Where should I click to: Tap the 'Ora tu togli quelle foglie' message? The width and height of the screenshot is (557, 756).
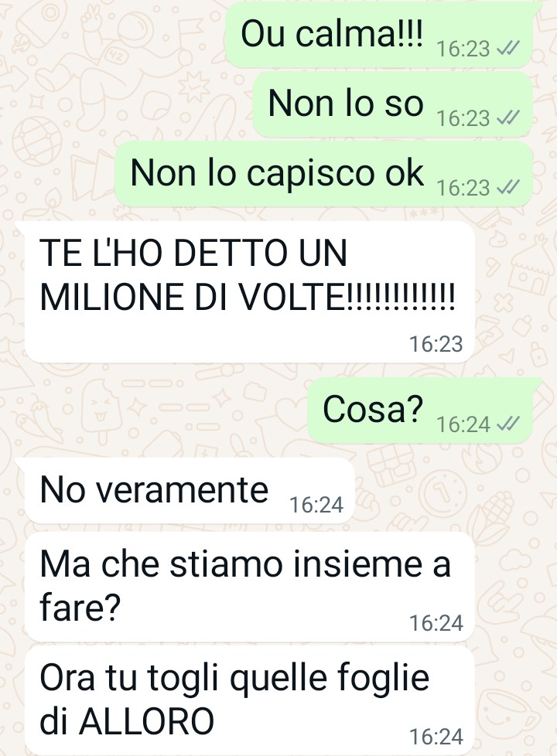[250, 700]
